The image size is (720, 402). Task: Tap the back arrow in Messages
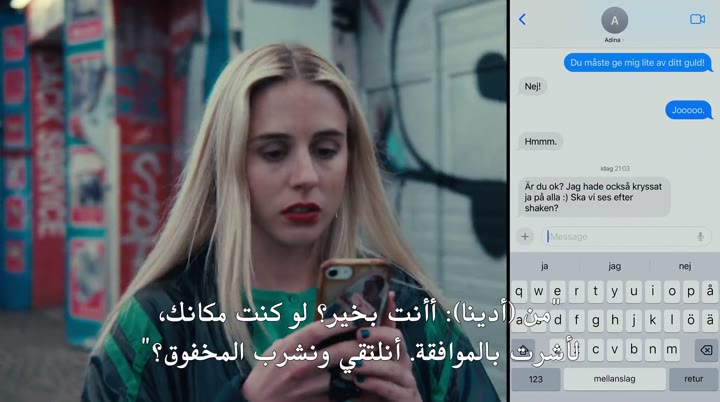[x=522, y=19]
